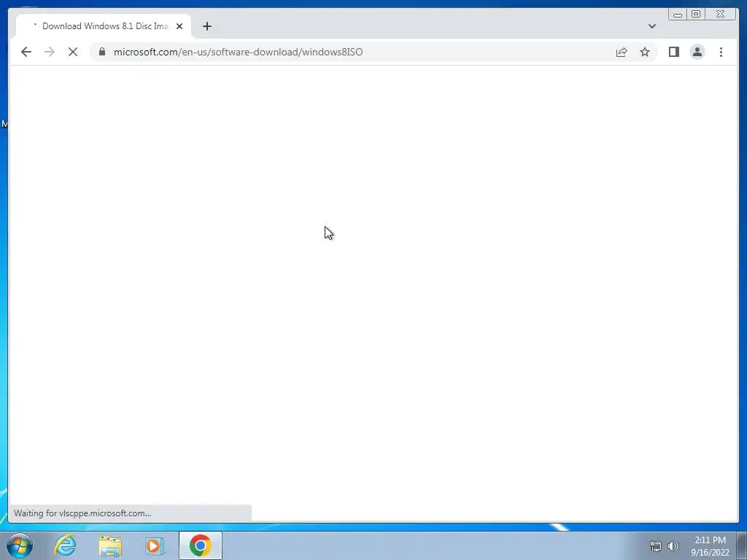
Task: Go back to the previous page
Action: (x=26, y=52)
